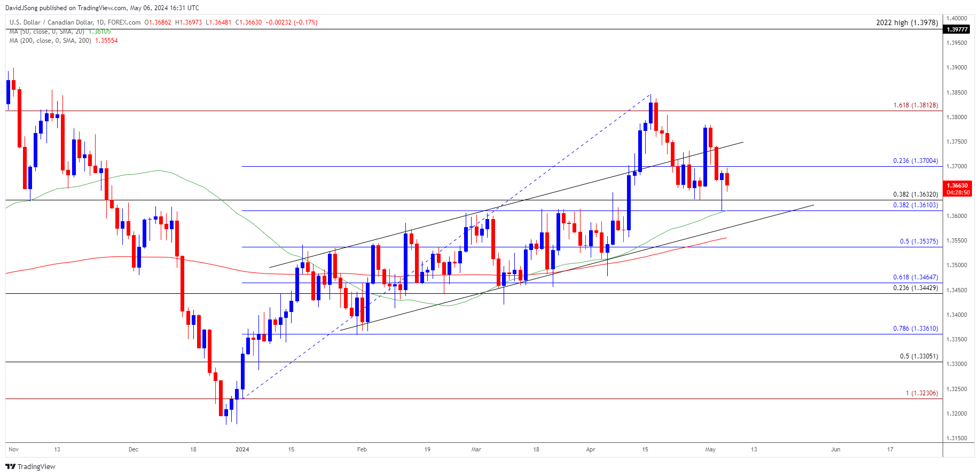Screen dimensions: 980x476
Task: Click the change value −0.00232 (−0.17%)
Action: coord(292,22)
